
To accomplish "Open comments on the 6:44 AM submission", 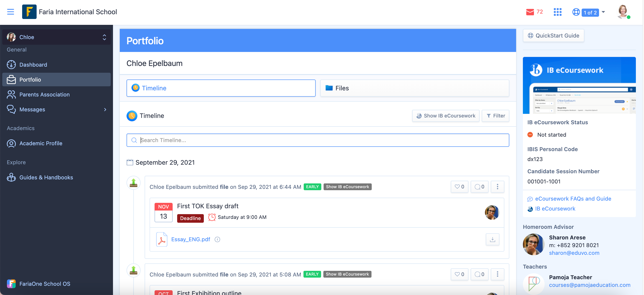I will (x=479, y=187).
